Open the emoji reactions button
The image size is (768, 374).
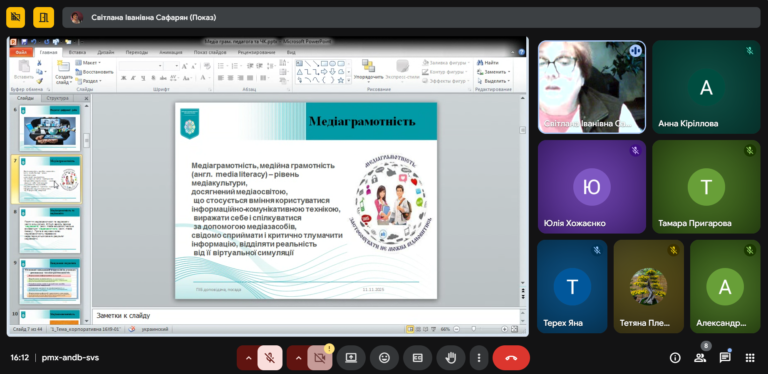point(384,358)
